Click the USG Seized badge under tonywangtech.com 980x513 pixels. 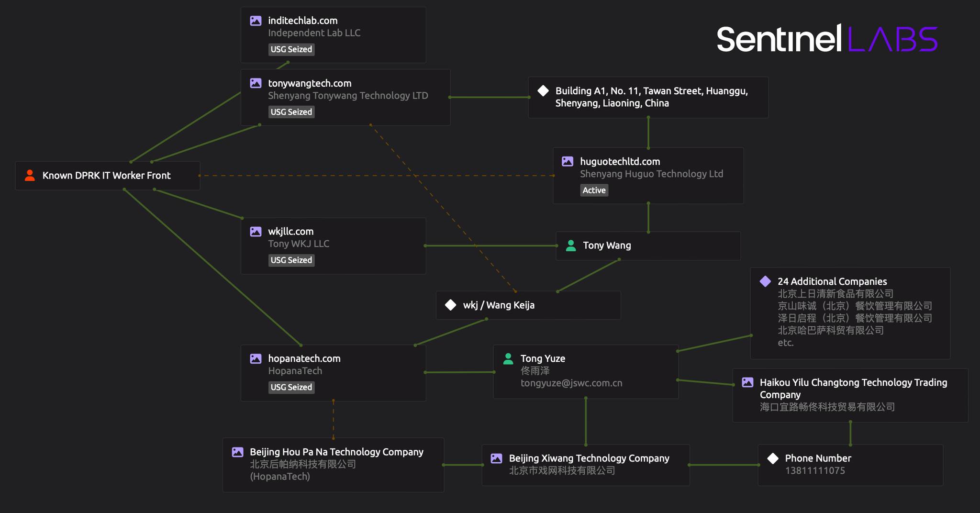click(291, 112)
